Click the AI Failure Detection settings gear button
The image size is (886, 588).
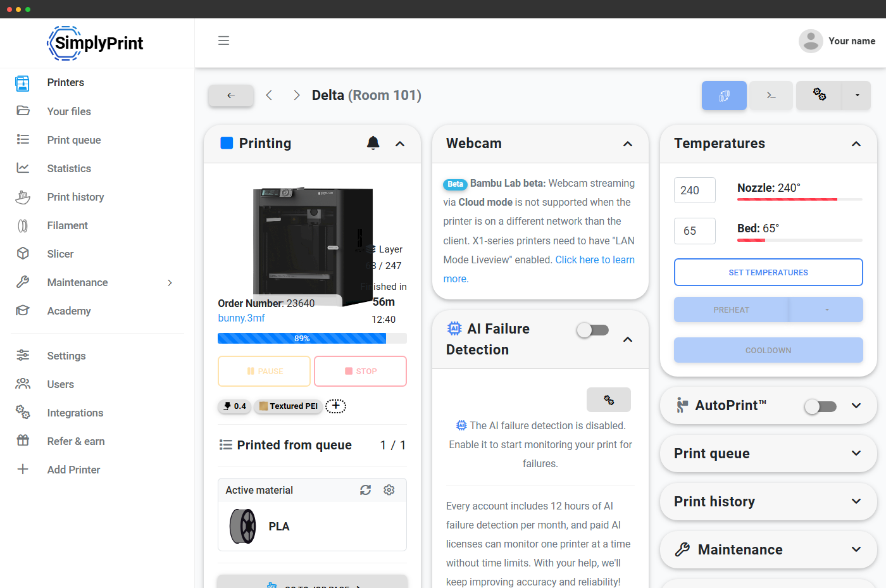pyautogui.click(x=609, y=400)
